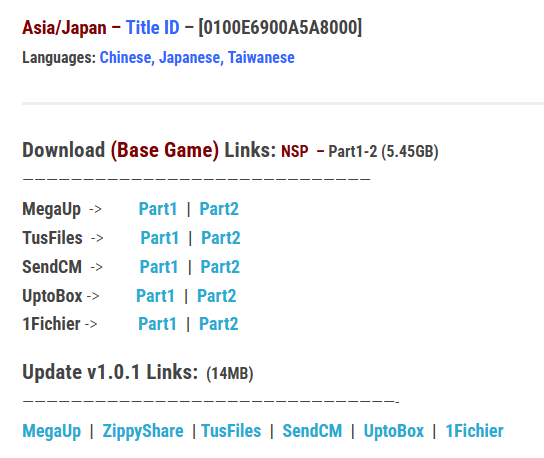The image size is (544, 458).
Task: Open UptoBox Part2 download link
Action: pyautogui.click(x=216, y=296)
